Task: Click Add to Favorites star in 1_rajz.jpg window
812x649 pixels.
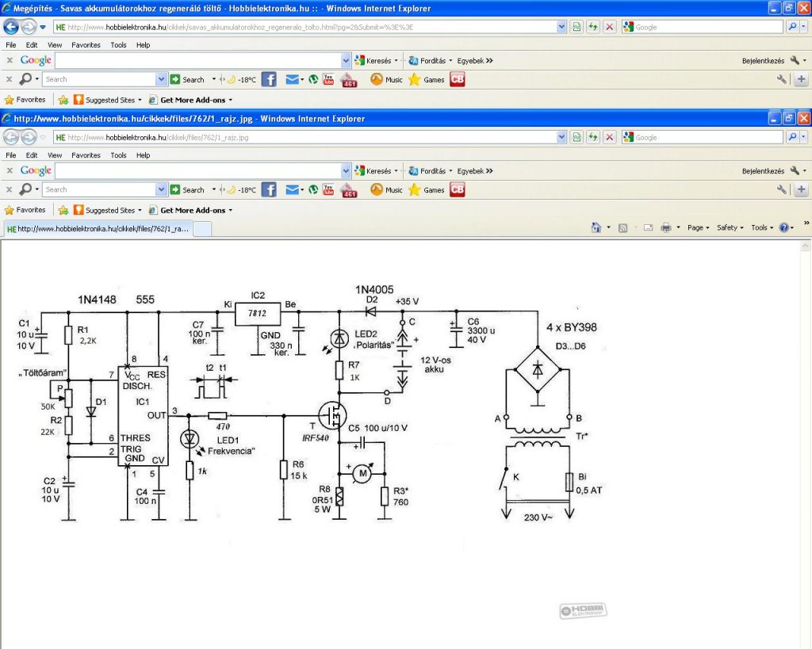Action: [x=63, y=210]
